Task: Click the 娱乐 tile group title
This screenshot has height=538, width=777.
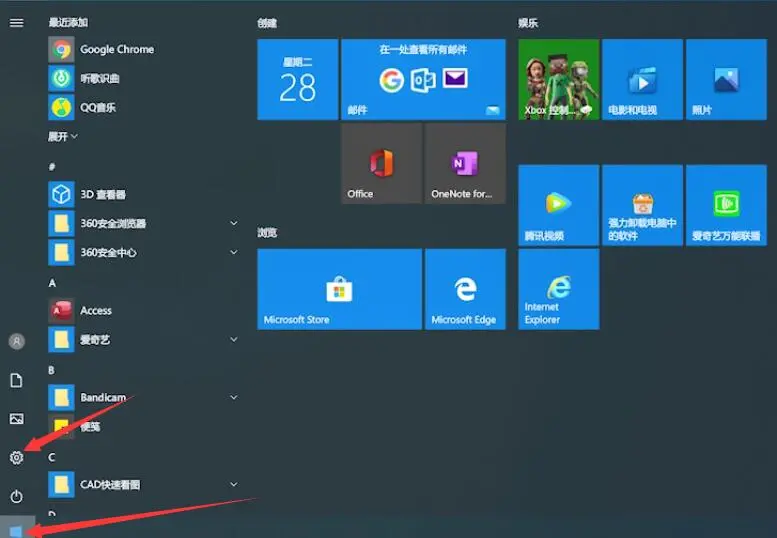Action: 528,23
